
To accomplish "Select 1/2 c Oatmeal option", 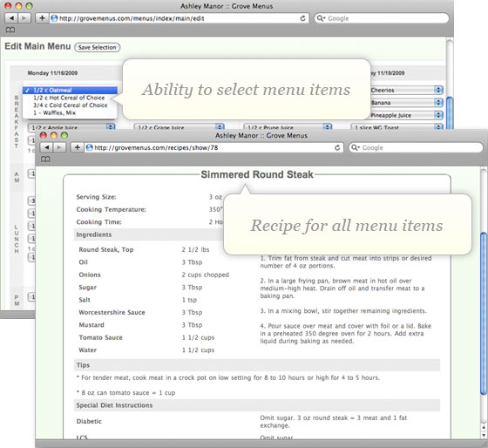I will [x=70, y=90].
